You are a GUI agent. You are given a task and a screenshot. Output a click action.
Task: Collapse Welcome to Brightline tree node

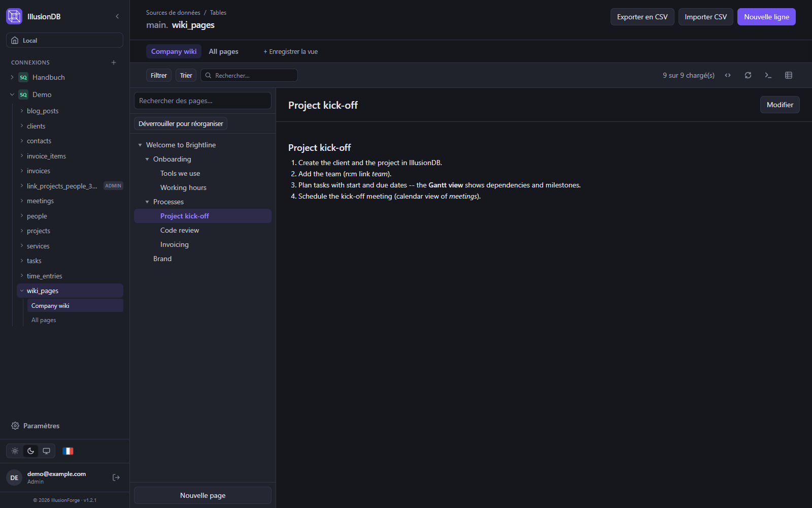click(x=140, y=145)
